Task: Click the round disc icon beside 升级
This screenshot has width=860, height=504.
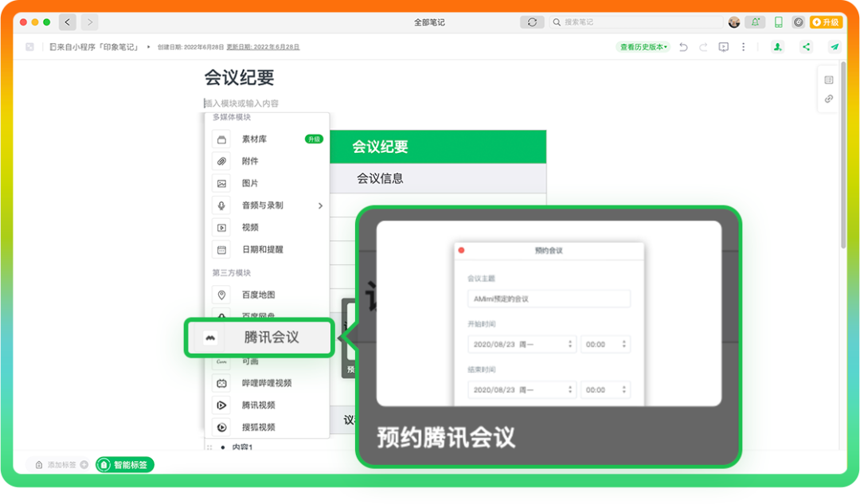Action: [798, 22]
